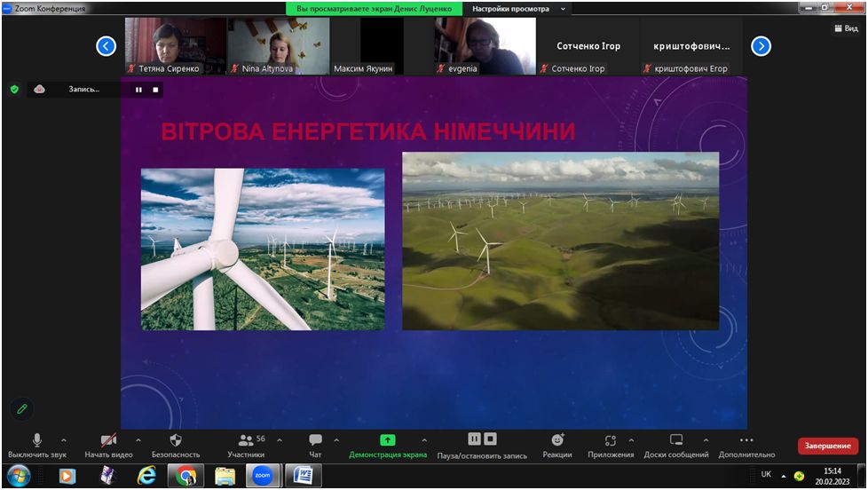The width and height of the screenshot is (868, 490).
Task: Click the green screen-viewing notification bar
Action: pyautogui.click(x=375, y=9)
